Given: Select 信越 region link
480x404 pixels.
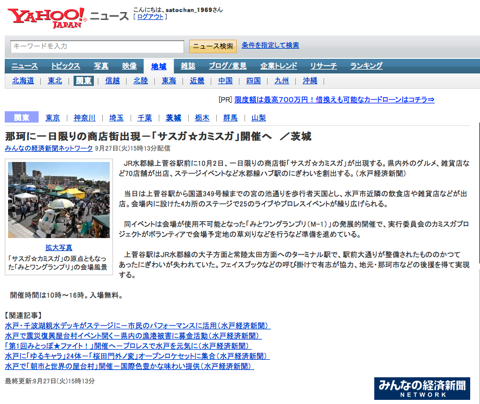Looking at the screenshot, I should pyautogui.click(x=112, y=81).
